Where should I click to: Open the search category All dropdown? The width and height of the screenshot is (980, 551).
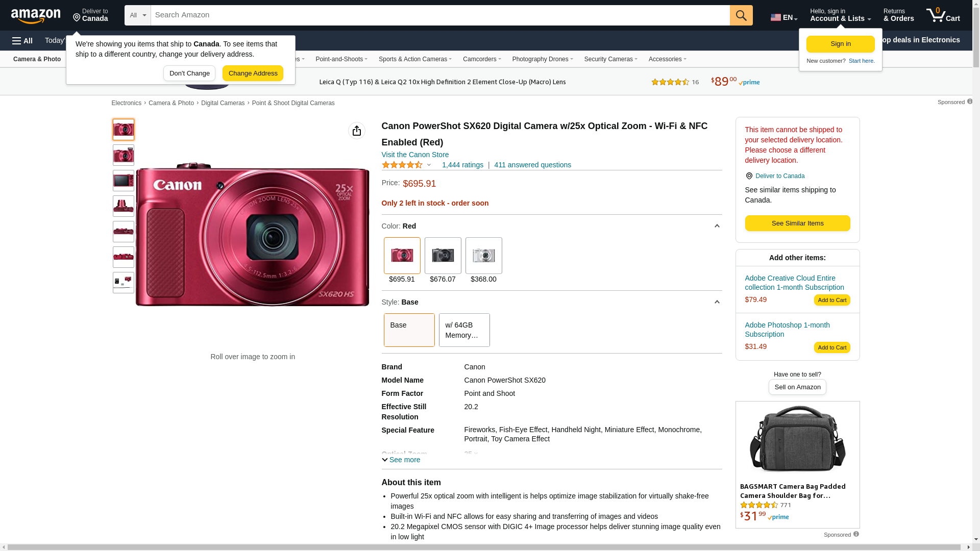pyautogui.click(x=137, y=15)
